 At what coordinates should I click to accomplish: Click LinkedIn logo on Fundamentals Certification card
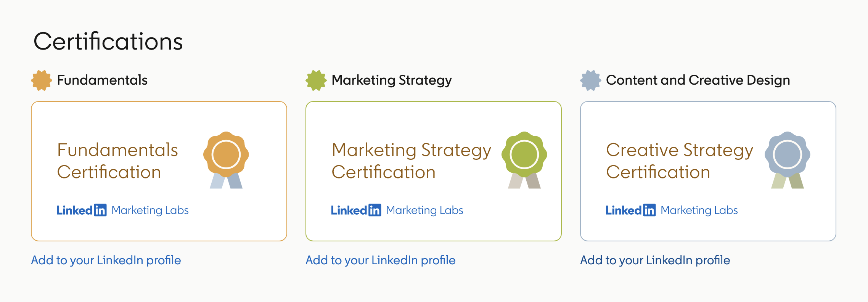[82, 210]
